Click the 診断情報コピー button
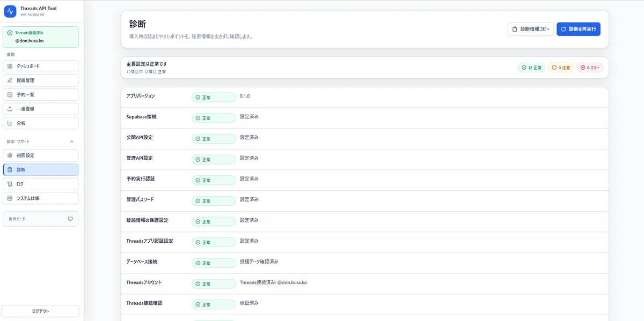The image size is (644, 321). click(531, 29)
